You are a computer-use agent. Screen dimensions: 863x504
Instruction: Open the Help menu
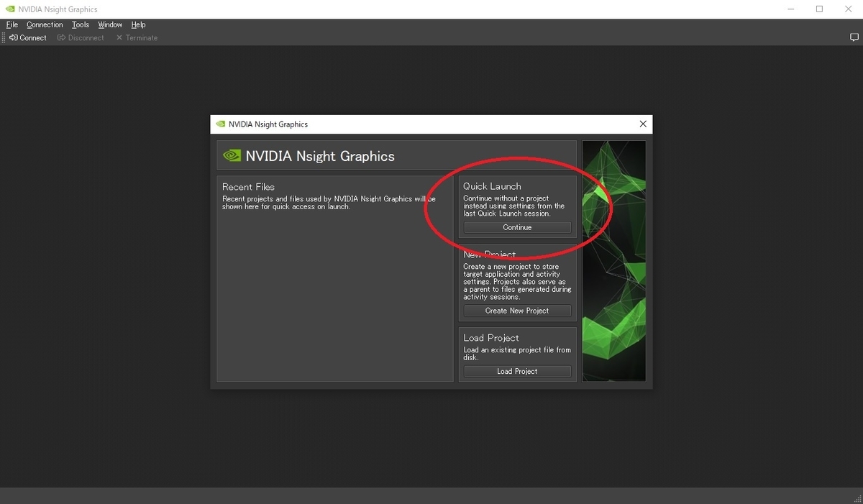[138, 24]
